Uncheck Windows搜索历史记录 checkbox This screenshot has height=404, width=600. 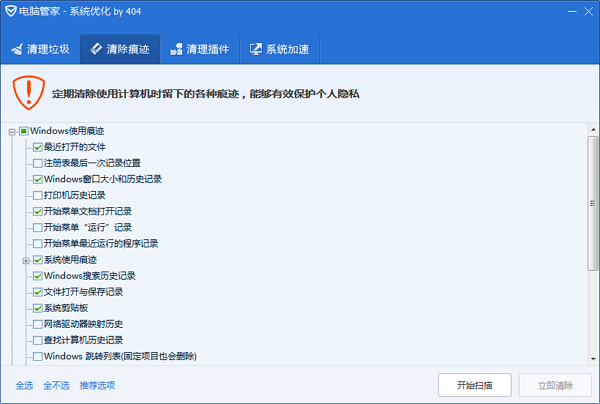click(38, 276)
